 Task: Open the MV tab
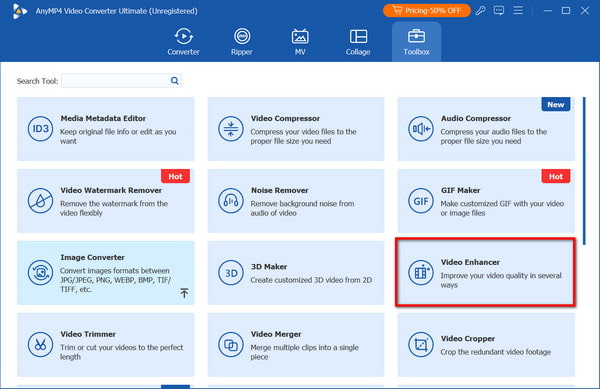300,42
